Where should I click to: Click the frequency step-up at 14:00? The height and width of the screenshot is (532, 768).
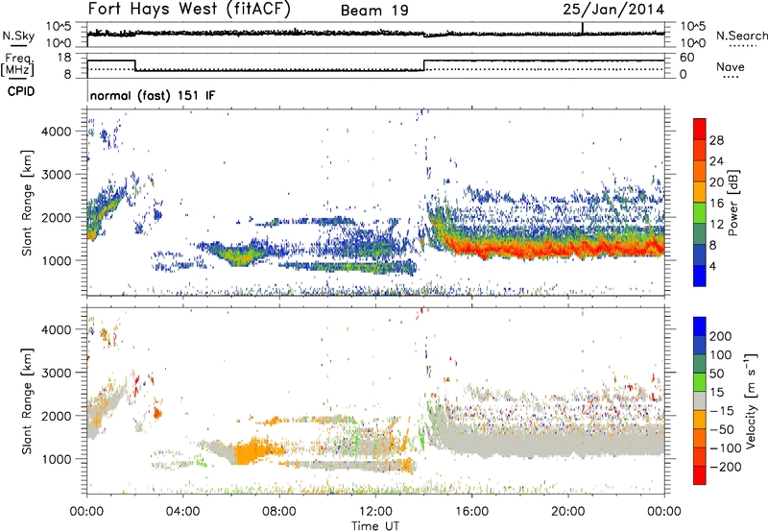423,65
